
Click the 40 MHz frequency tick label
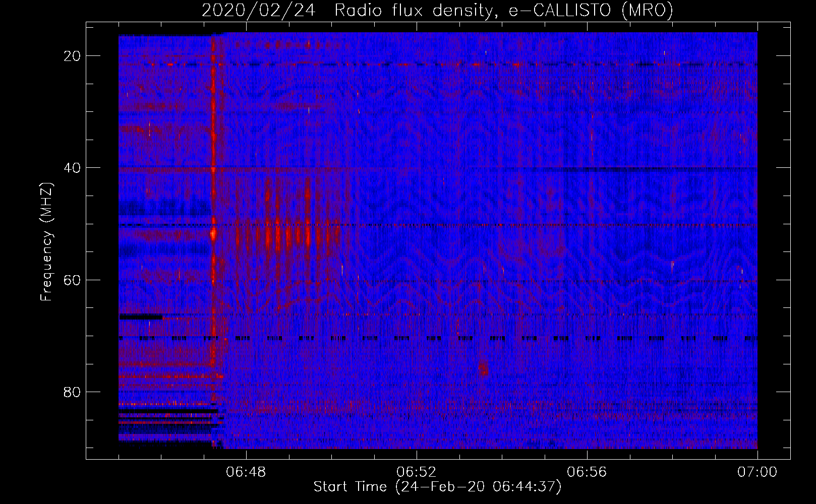tap(72, 168)
